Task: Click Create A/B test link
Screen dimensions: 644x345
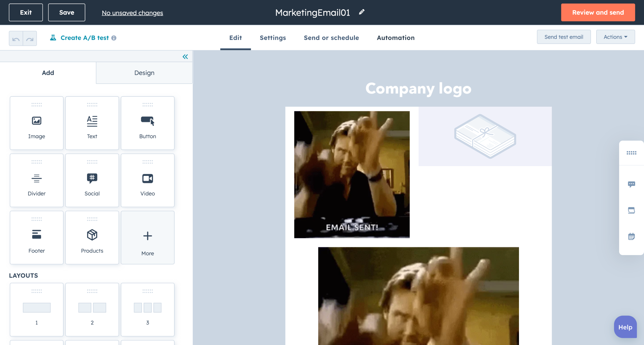Action: point(85,38)
